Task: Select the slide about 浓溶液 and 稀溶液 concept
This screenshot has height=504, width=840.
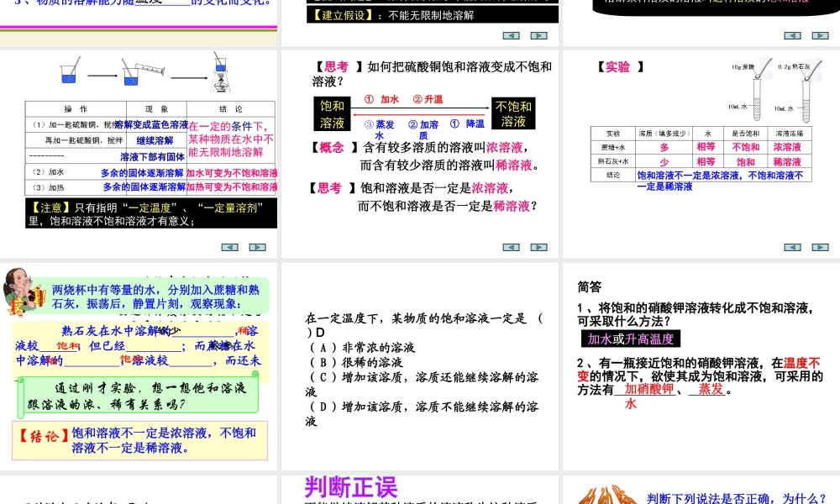Action: [419, 155]
